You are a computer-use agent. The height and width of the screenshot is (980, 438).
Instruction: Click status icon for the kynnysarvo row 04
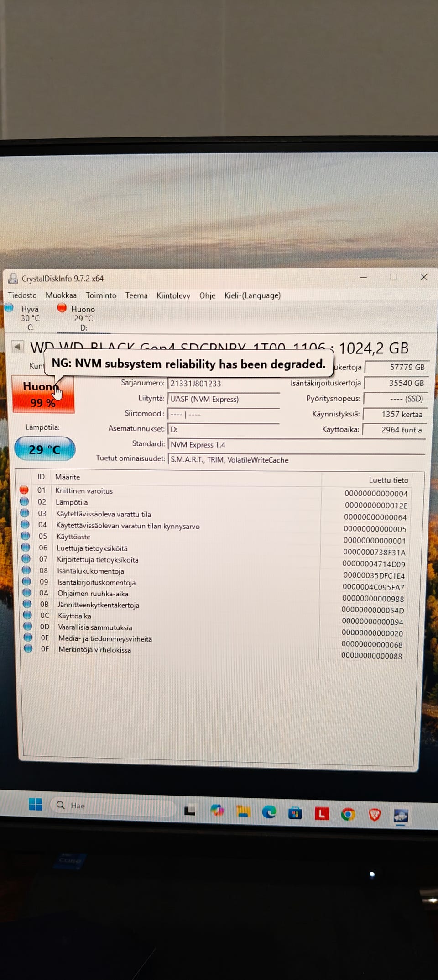click(x=25, y=524)
